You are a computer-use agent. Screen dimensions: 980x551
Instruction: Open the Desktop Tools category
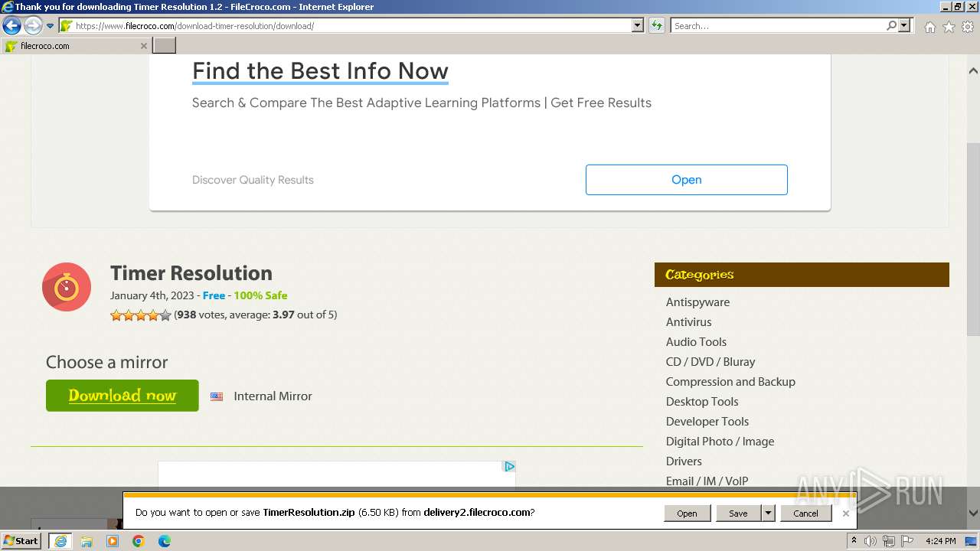pos(702,402)
